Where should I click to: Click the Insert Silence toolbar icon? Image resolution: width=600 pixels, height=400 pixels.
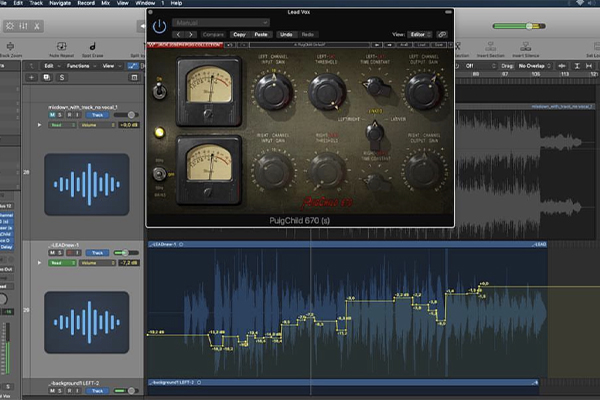(525, 49)
